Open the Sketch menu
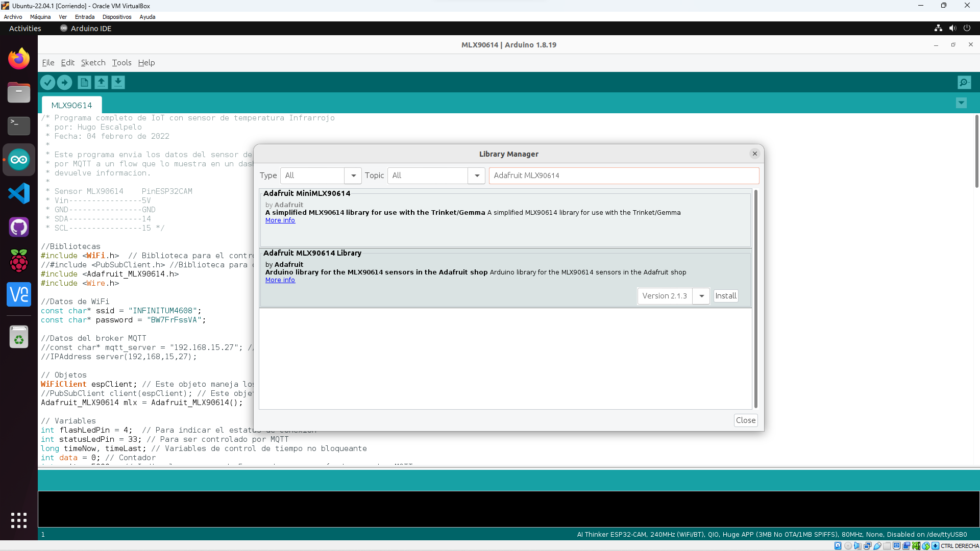Image resolution: width=980 pixels, height=551 pixels. [x=93, y=63]
